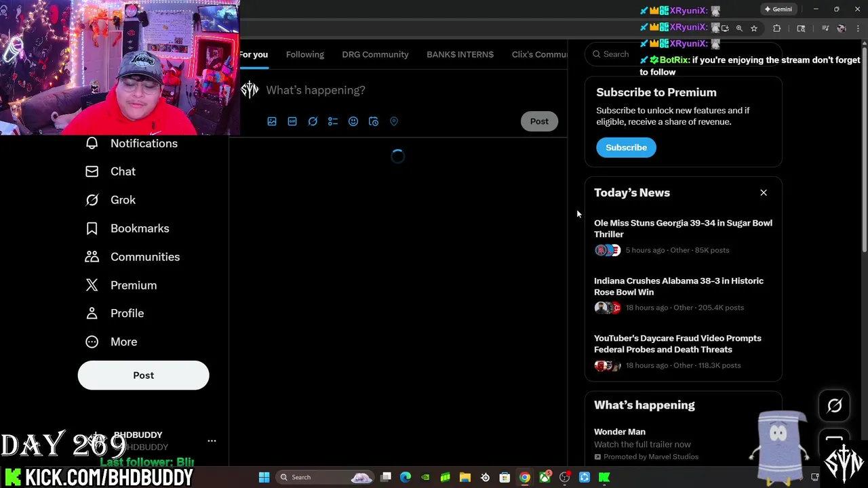Open Bookmarks in sidebar
This screenshot has height=488, width=868.
tap(127, 228)
